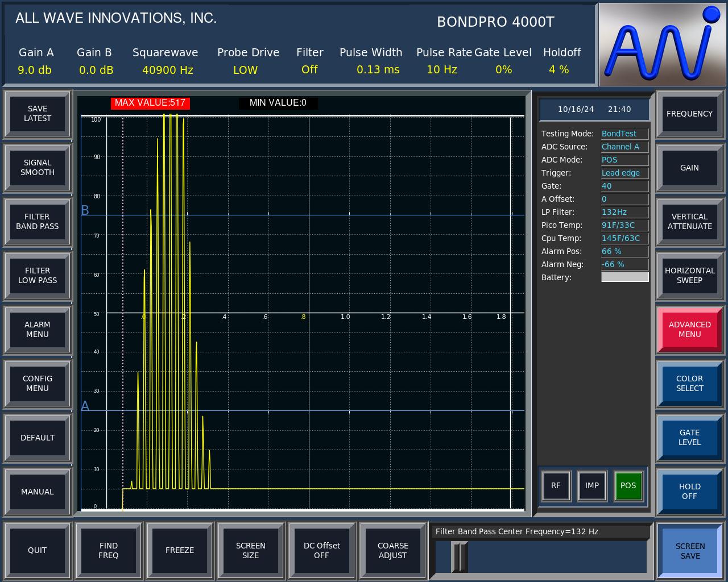Toggle DC Offset OFF button
This screenshot has height=582, width=728.
pos(322,550)
